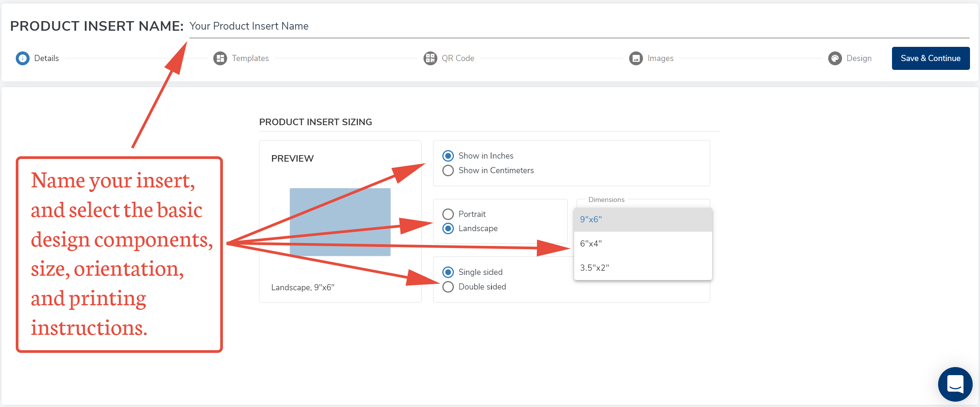Select the Show in Centimeters option
980x407 pixels.
(448, 170)
